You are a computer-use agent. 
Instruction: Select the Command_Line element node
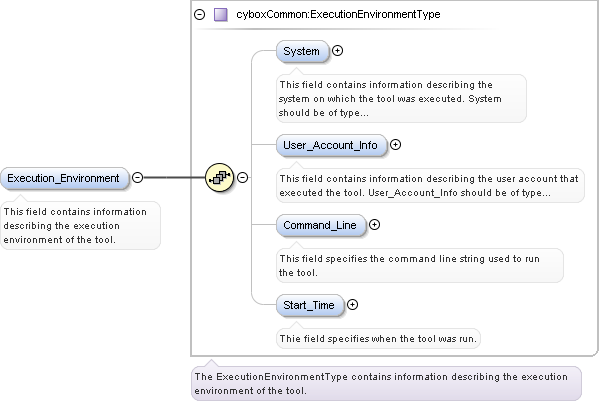(x=319, y=225)
